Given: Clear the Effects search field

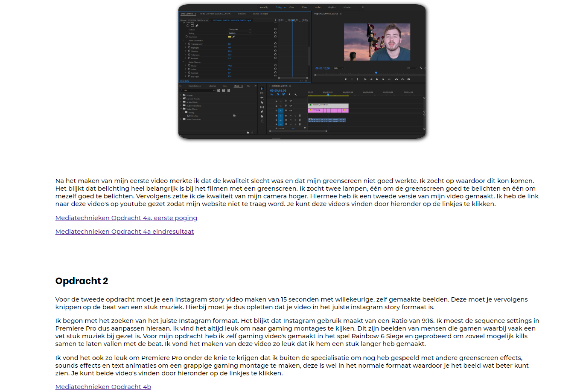Looking at the screenshot, I should 214,90.
